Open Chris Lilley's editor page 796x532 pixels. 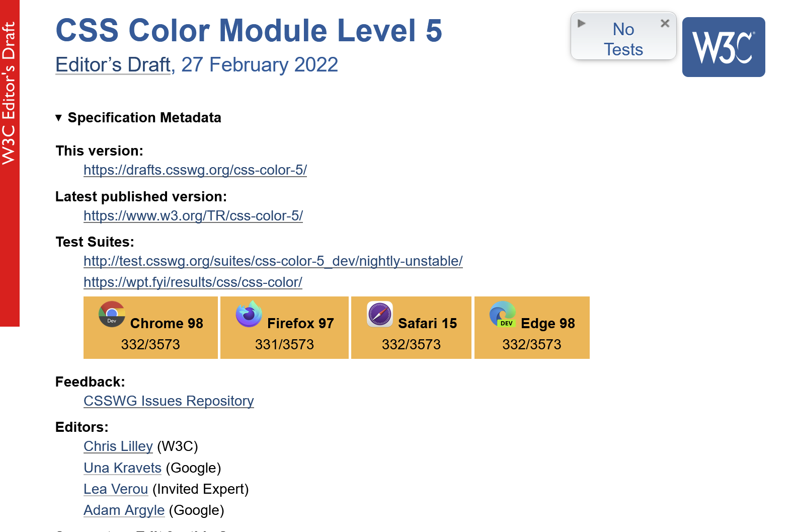[x=118, y=446]
